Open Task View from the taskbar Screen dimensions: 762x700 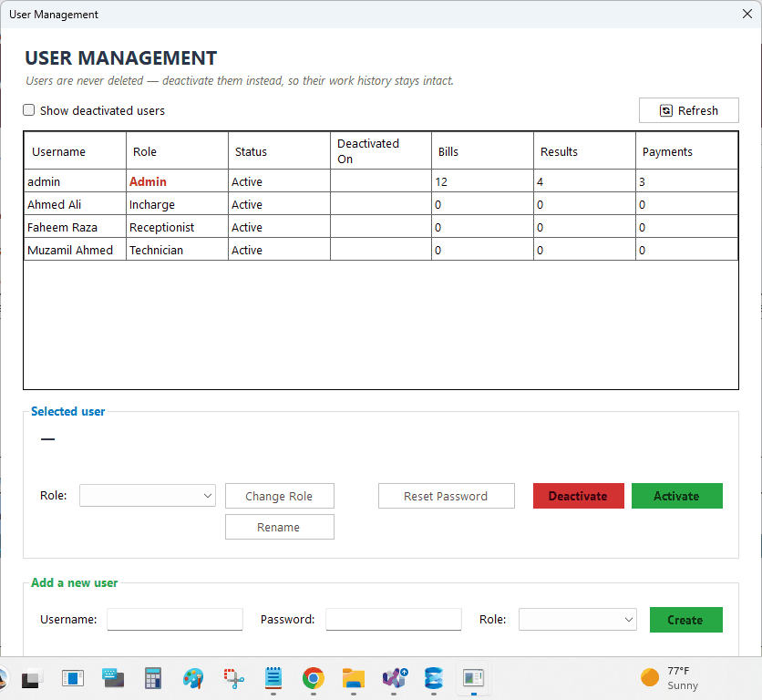click(33, 678)
